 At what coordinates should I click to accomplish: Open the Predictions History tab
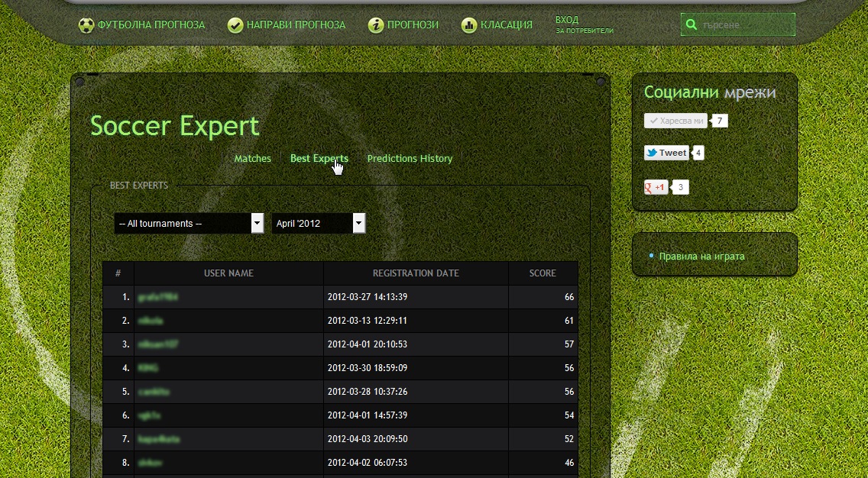[410, 159]
